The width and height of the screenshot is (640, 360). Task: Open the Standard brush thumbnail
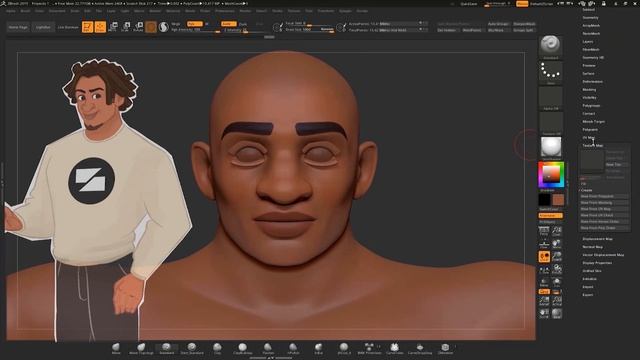(x=551, y=46)
